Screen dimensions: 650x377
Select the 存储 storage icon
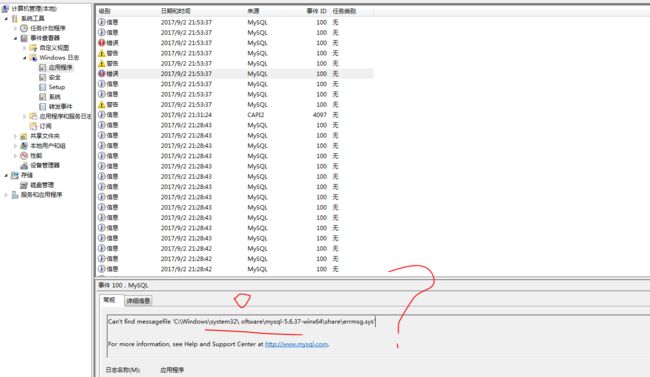(x=15, y=175)
